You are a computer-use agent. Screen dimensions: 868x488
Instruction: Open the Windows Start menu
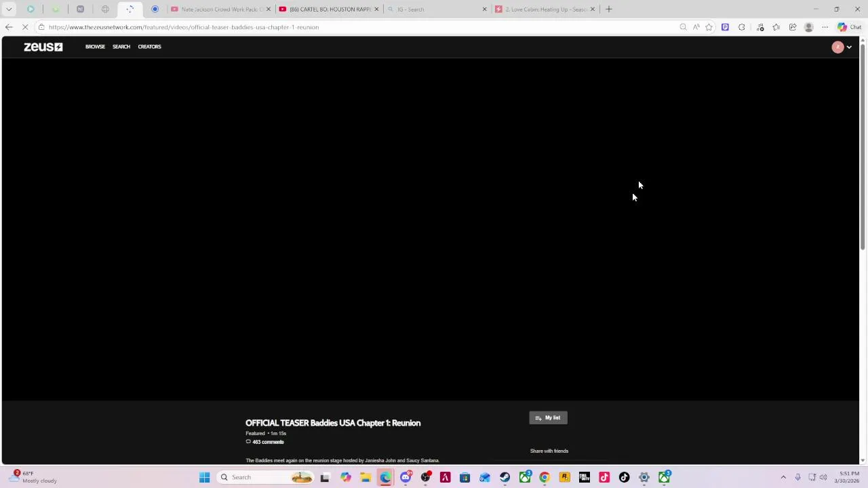(204, 477)
